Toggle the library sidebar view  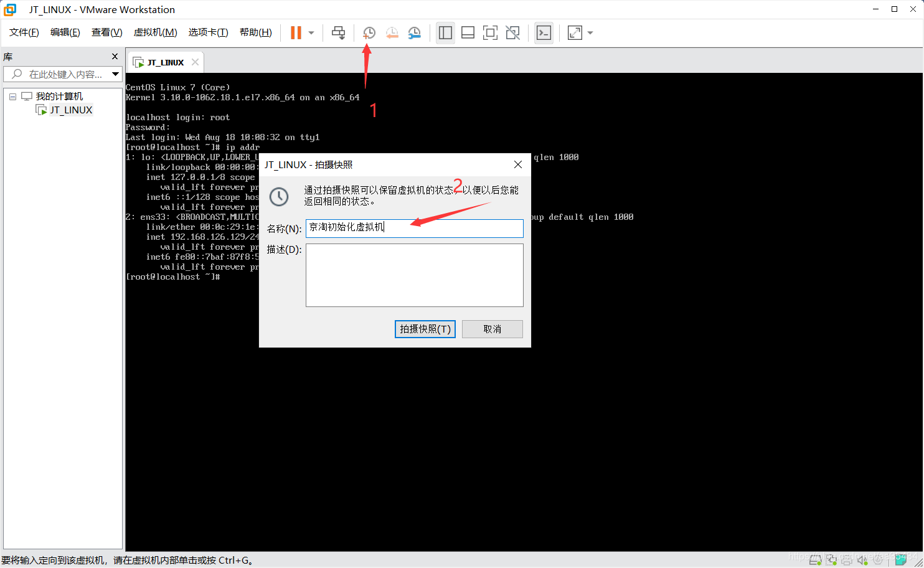coord(445,33)
